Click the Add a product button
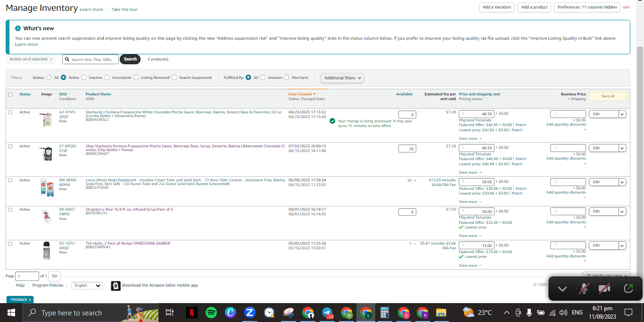Viewport: 644px width, 322px height. pyautogui.click(x=535, y=7)
